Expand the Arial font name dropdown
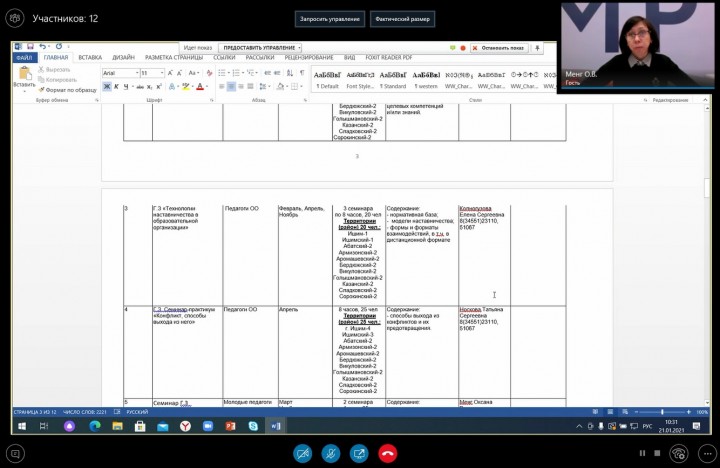 [135, 73]
